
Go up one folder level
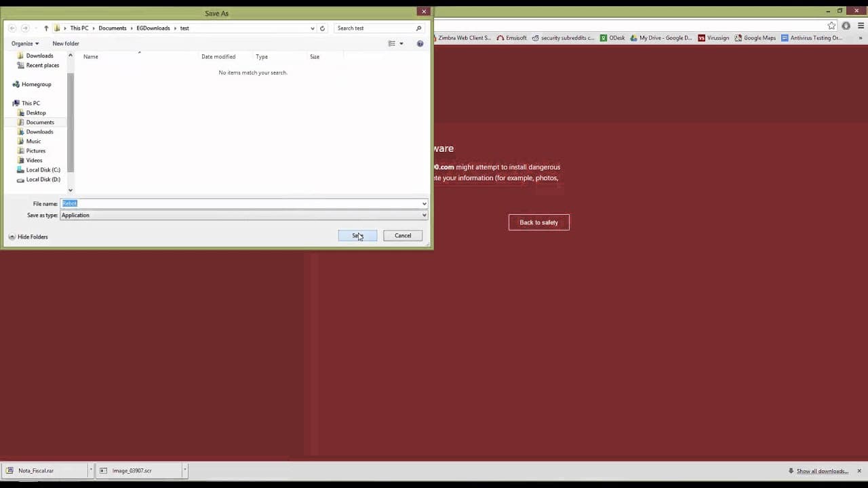point(46,28)
